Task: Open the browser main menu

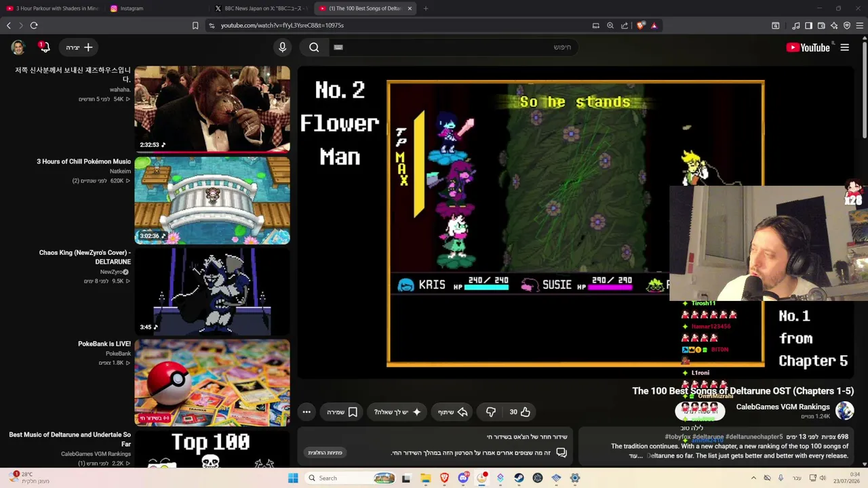Action: pos(860,26)
